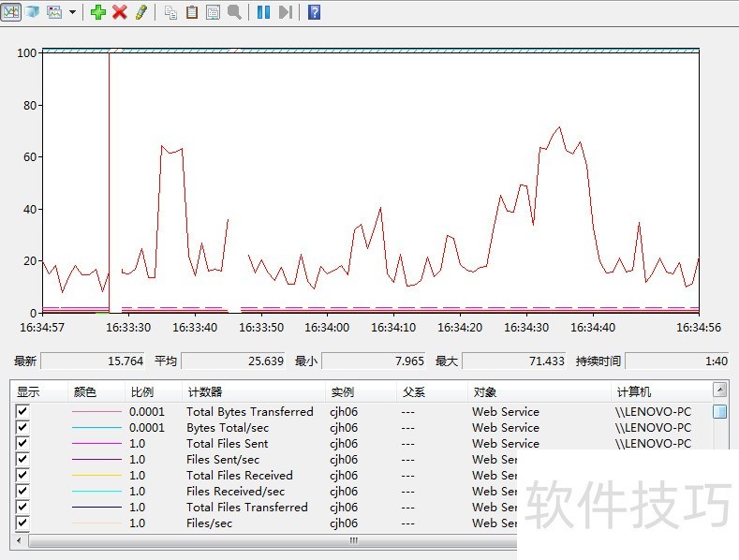The image size is (739, 560).
Task: Sort by the 比例 column header
Action: 154,391
